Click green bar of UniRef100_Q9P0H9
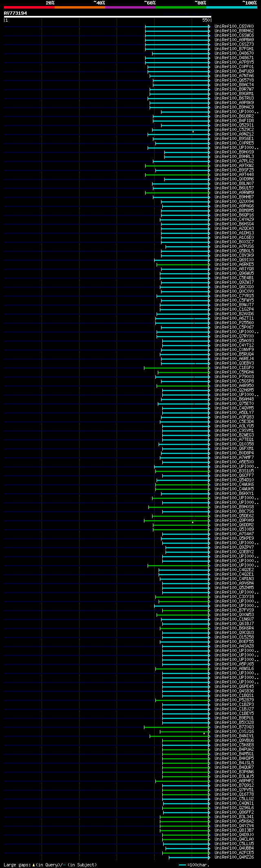This screenshot has height=868, width=261. (177, 521)
